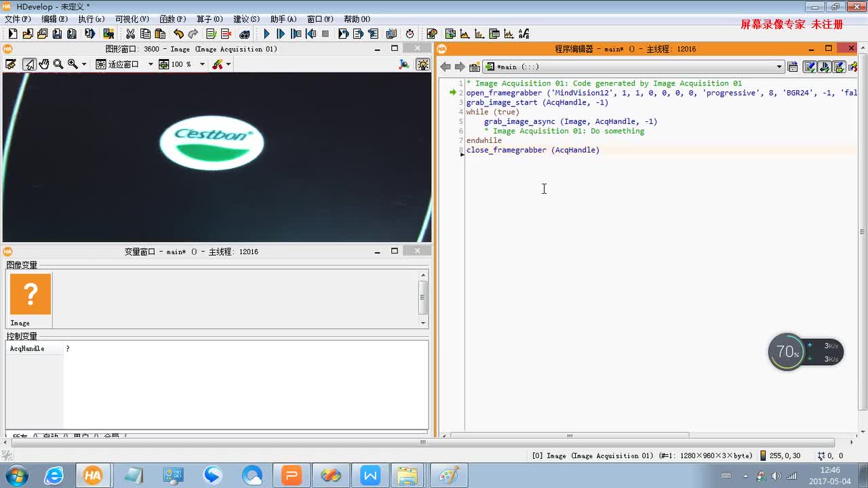Click the close_framegrabber code line
The image size is (868, 488).
point(533,150)
